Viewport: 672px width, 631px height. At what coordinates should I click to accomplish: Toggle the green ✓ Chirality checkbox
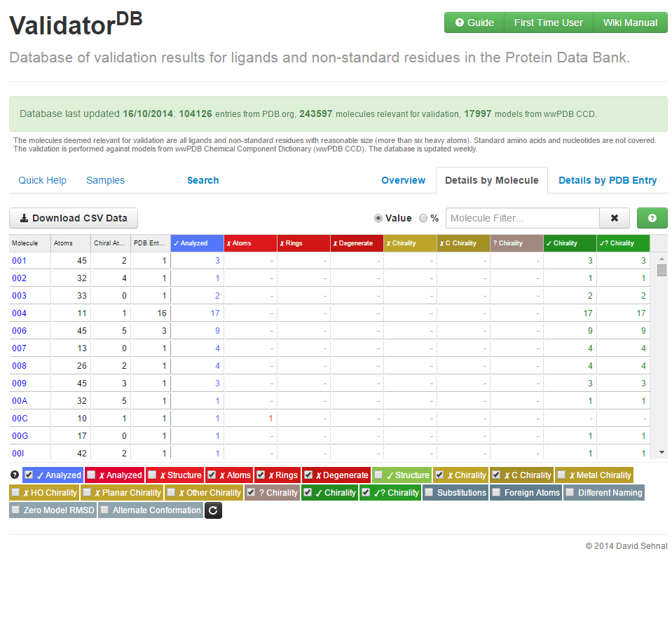pos(308,492)
